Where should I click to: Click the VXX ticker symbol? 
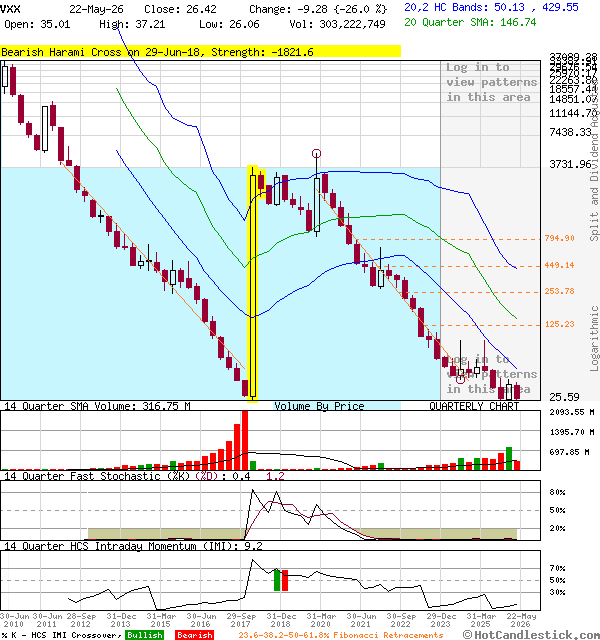(x=10, y=9)
